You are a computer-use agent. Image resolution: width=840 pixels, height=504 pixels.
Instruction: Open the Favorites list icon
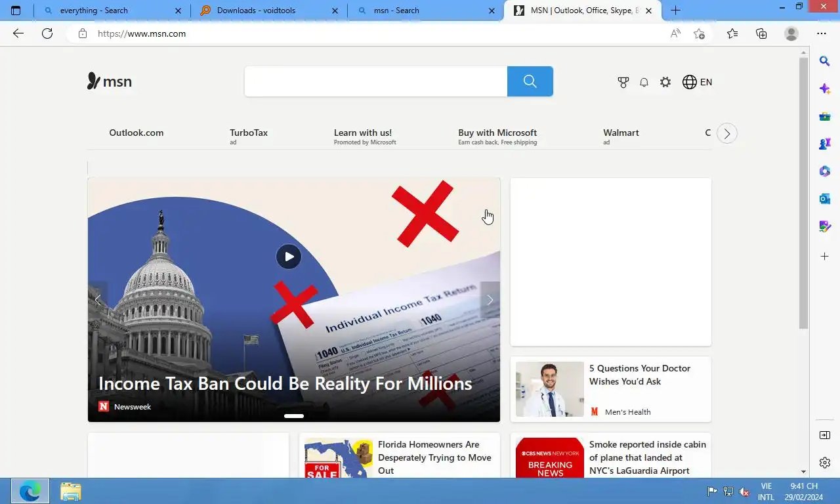[732, 33]
